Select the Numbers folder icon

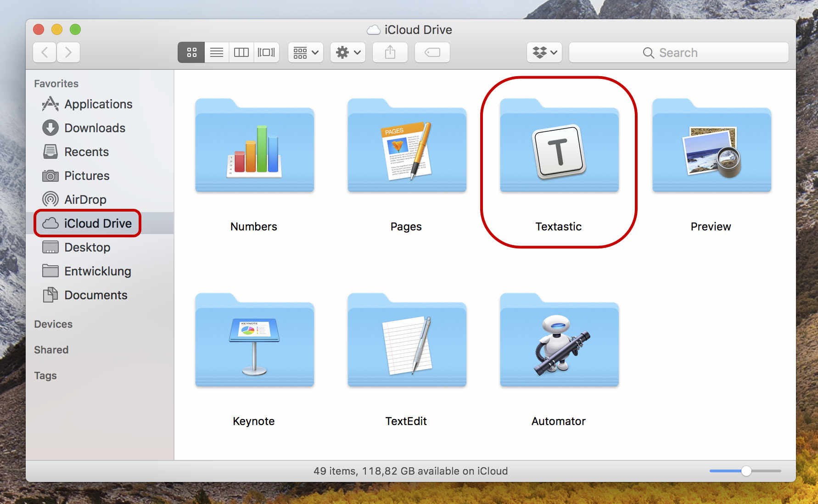tap(254, 145)
